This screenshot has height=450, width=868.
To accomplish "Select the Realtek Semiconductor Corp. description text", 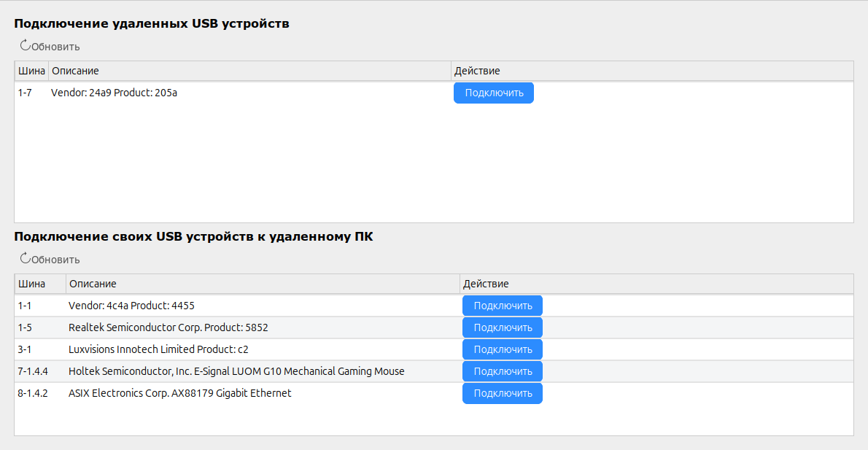I will [168, 327].
